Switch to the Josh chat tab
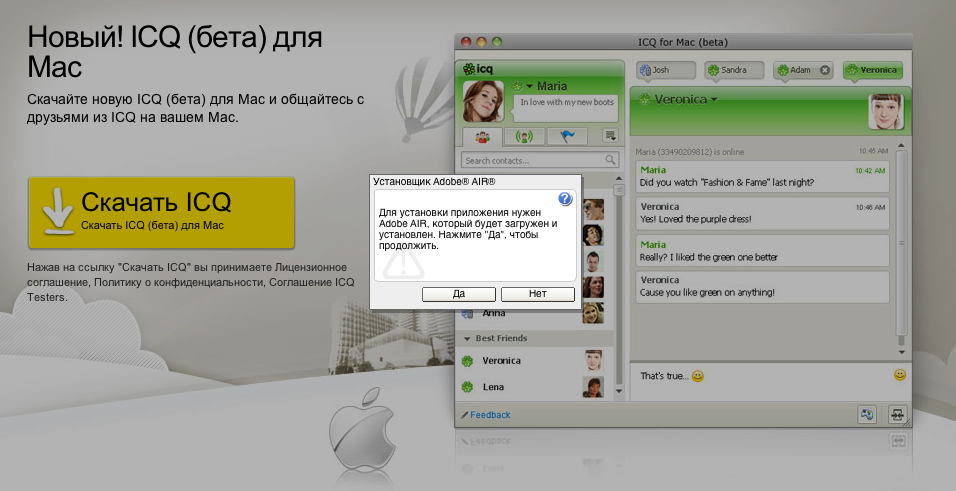 click(x=666, y=70)
